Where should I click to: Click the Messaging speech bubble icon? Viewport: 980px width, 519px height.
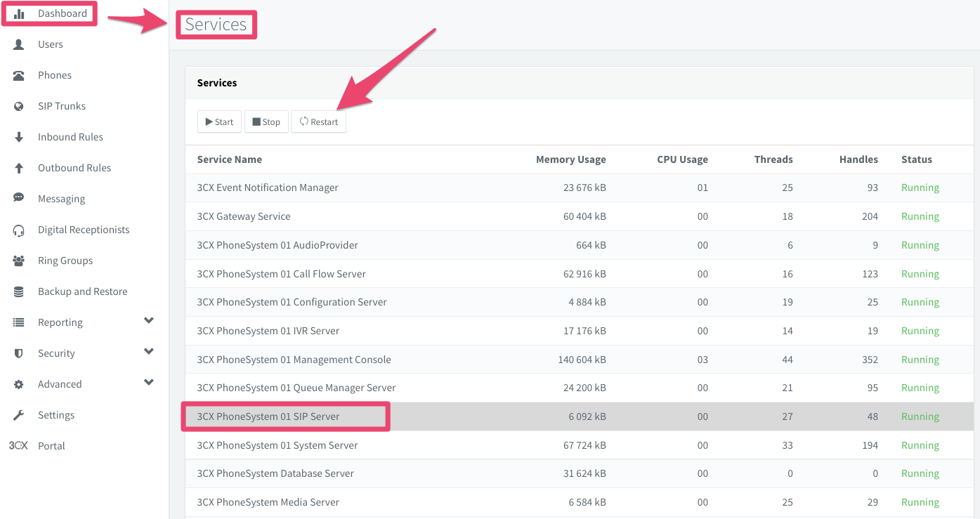[19, 198]
